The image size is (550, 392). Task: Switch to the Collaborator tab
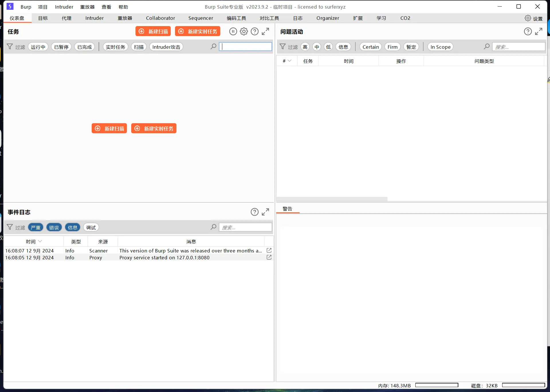[160, 18]
